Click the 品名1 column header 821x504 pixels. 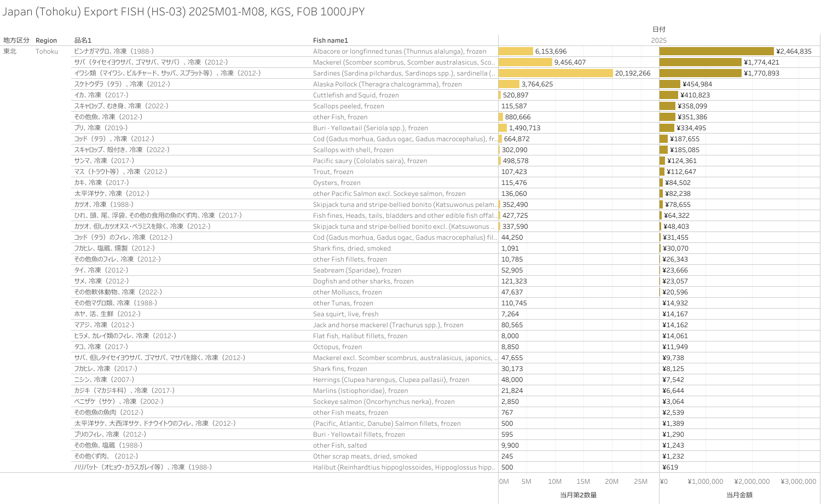pos(83,40)
